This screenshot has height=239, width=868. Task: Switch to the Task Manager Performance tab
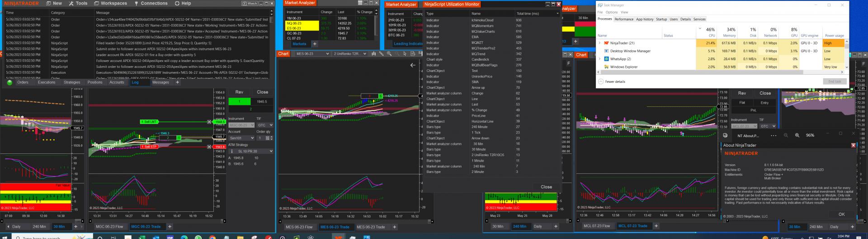click(x=624, y=19)
